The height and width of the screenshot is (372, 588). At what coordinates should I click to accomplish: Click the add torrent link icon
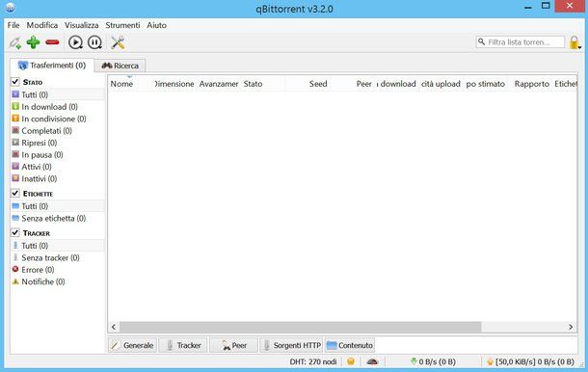coord(15,42)
